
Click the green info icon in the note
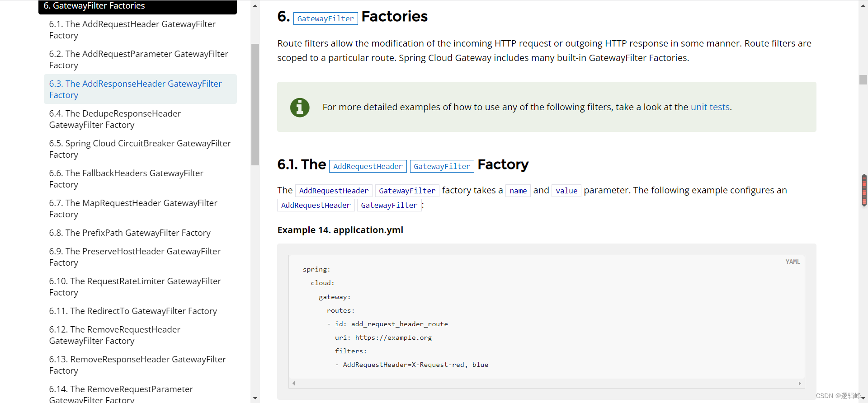click(299, 108)
